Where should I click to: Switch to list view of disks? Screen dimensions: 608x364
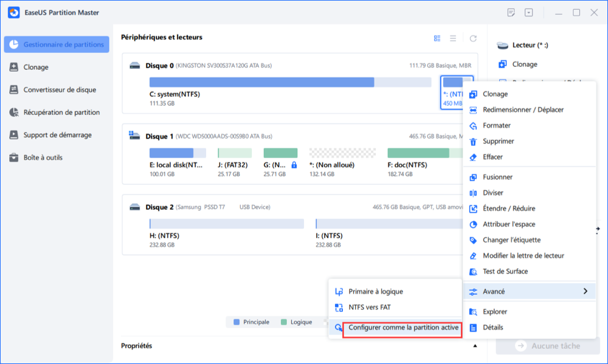453,38
